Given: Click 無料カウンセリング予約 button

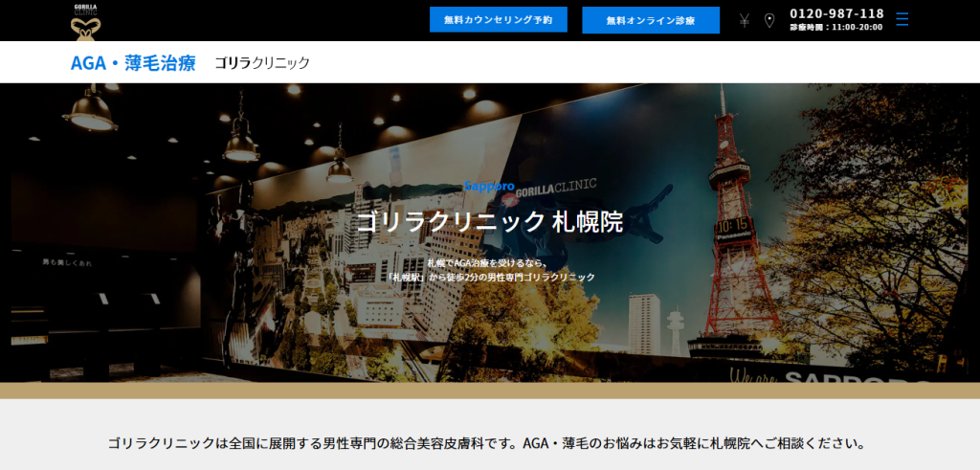Looking at the screenshot, I should click(x=498, y=20).
